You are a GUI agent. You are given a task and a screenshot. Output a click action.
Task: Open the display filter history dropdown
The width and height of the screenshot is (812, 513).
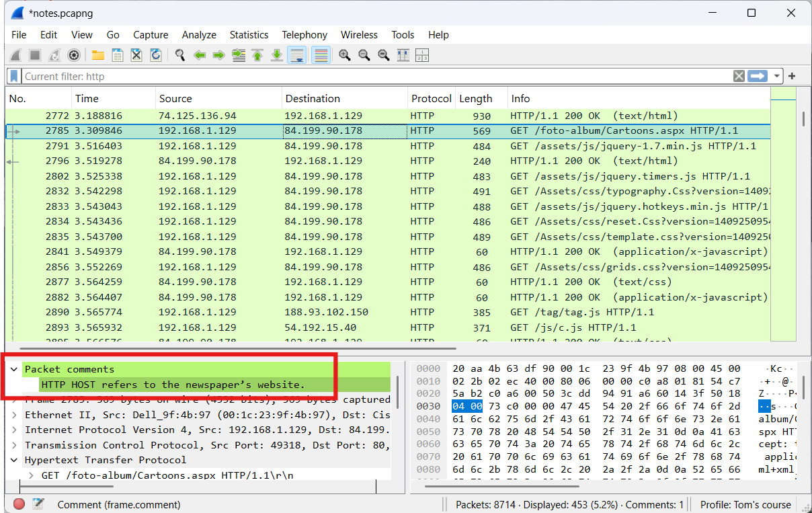(x=777, y=76)
